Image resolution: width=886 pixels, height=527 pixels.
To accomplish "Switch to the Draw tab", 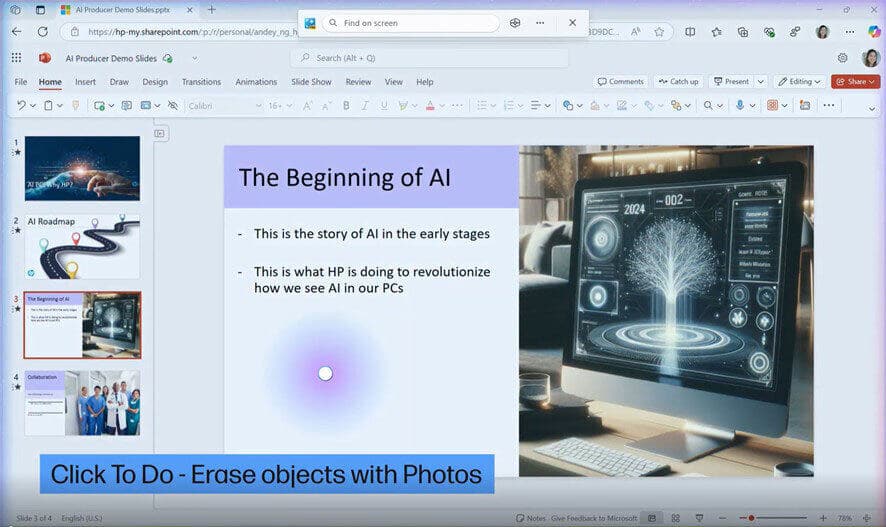I will (119, 82).
